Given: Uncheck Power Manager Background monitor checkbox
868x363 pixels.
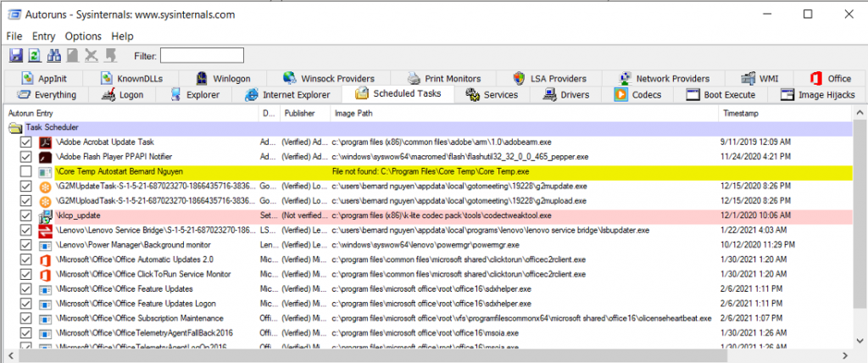Looking at the screenshot, I should (25, 245).
